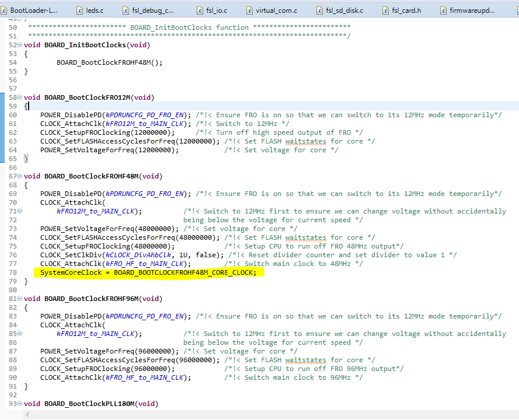
Task: Click the C file icon on the BootLoader tab
Action: [5, 10]
